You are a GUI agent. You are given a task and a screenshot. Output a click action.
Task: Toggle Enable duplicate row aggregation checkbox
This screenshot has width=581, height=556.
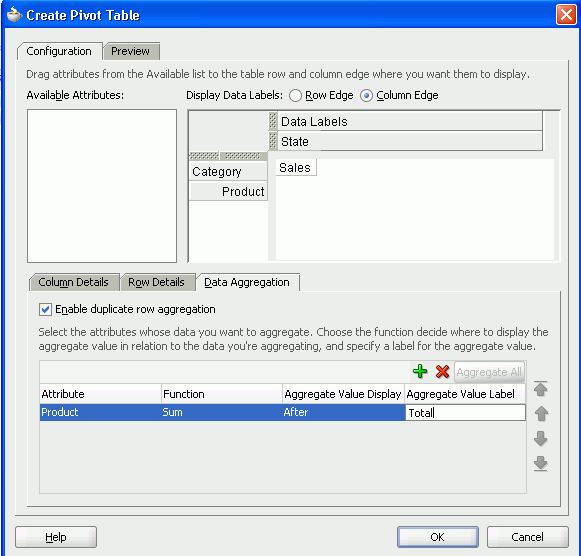click(x=45, y=309)
